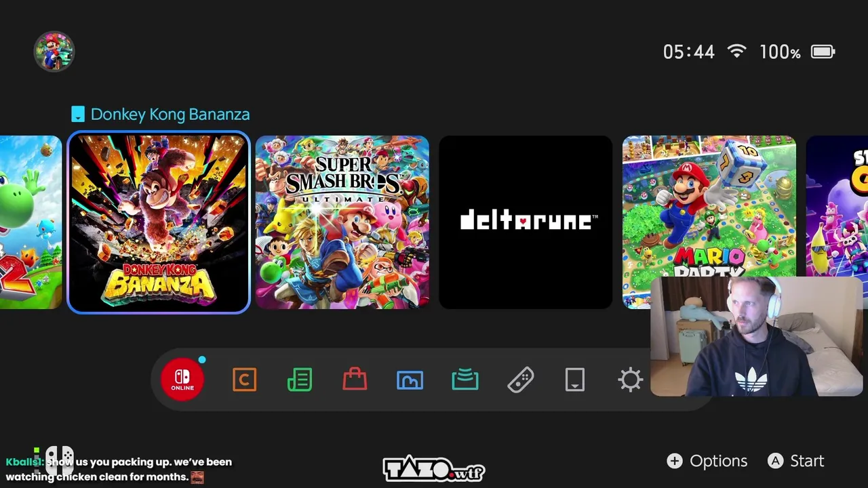This screenshot has width=868, height=488.
Task: Open the Virtual Game Cards icon
Action: (575, 380)
